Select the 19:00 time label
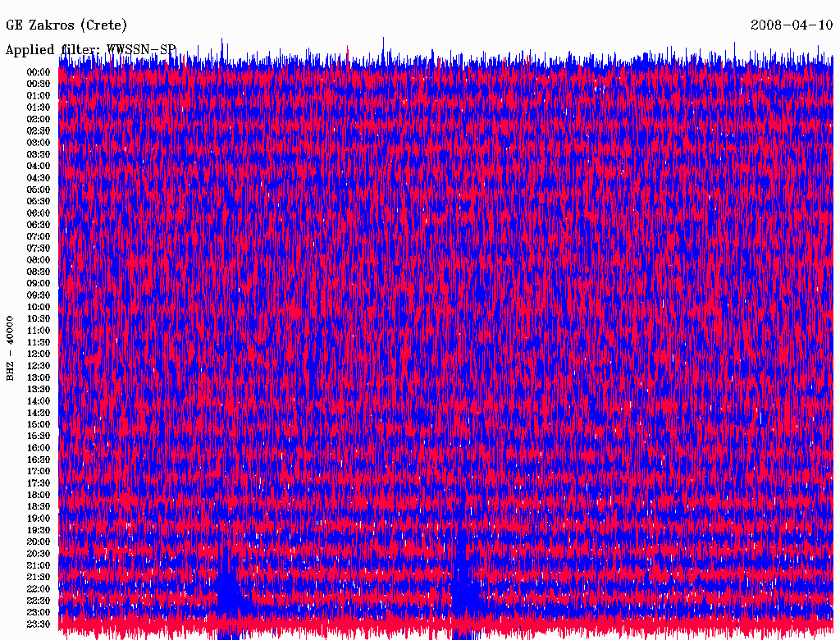 39,519
